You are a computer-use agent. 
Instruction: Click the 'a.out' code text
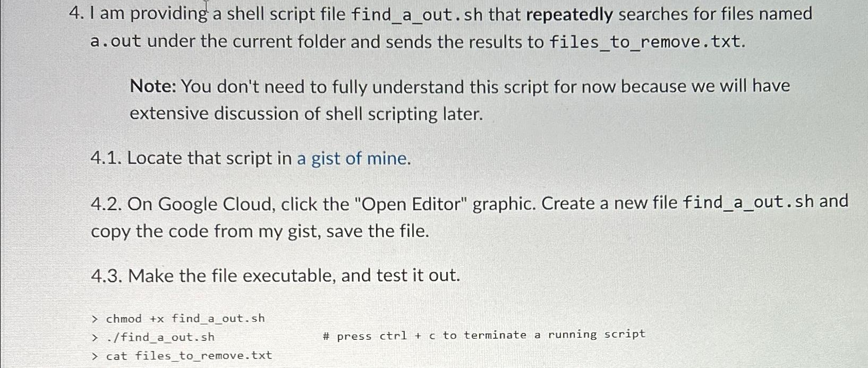click(116, 41)
